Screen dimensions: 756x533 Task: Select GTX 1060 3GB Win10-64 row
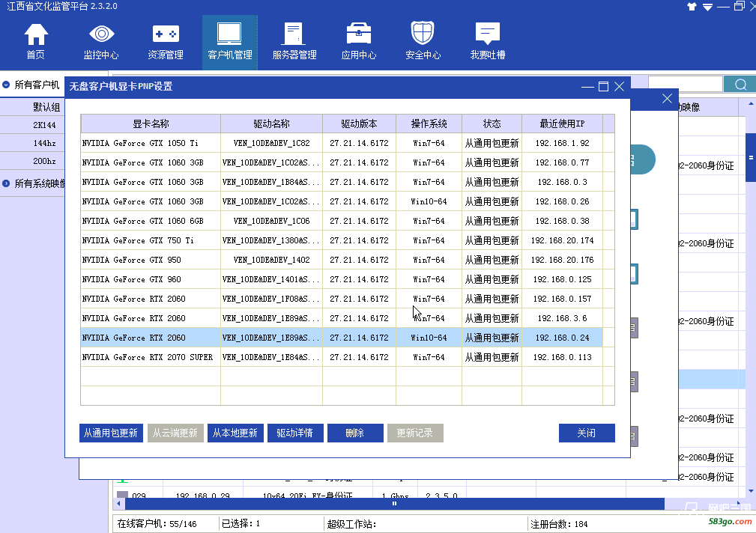(342, 201)
